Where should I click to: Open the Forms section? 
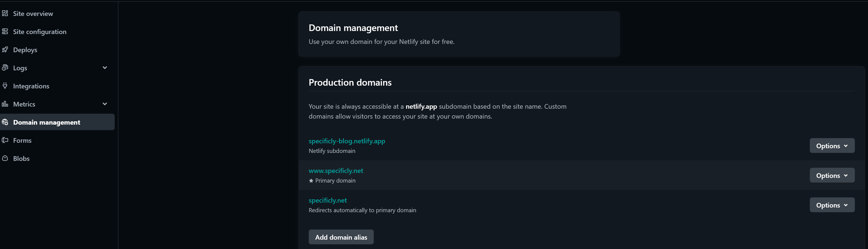click(x=22, y=140)
